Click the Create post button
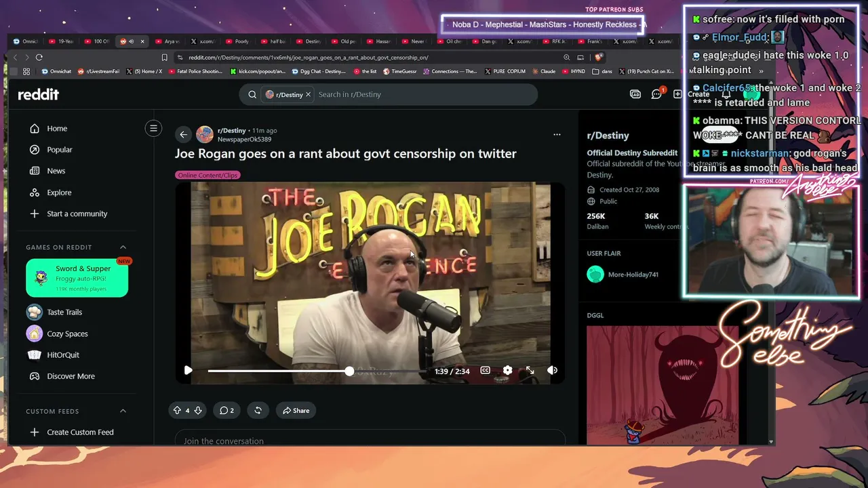The image size is (868, 488). tap(692, 94)
